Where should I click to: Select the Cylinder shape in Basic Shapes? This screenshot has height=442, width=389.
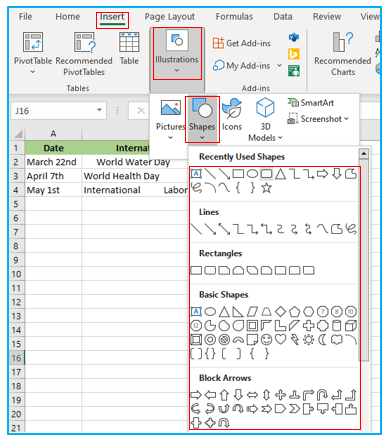337,326
